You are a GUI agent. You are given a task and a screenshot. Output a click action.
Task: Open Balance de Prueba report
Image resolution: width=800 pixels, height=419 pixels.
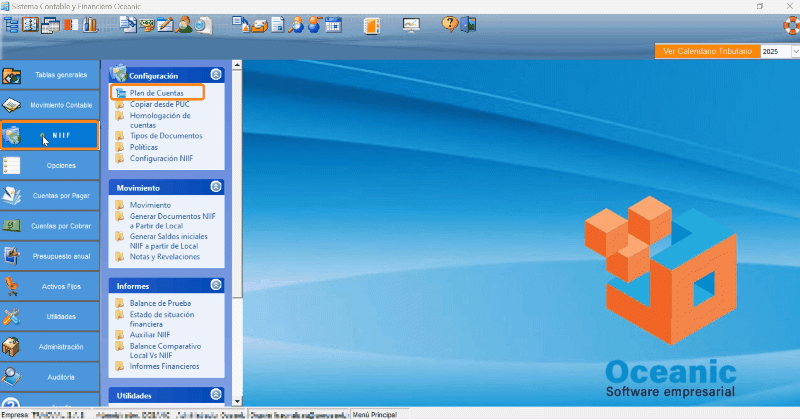(x=160, y=302)
